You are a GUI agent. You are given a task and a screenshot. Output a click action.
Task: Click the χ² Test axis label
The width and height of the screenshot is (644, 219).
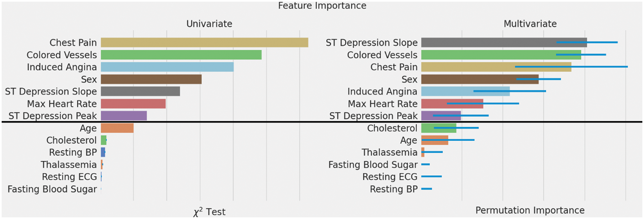(209, 212)
